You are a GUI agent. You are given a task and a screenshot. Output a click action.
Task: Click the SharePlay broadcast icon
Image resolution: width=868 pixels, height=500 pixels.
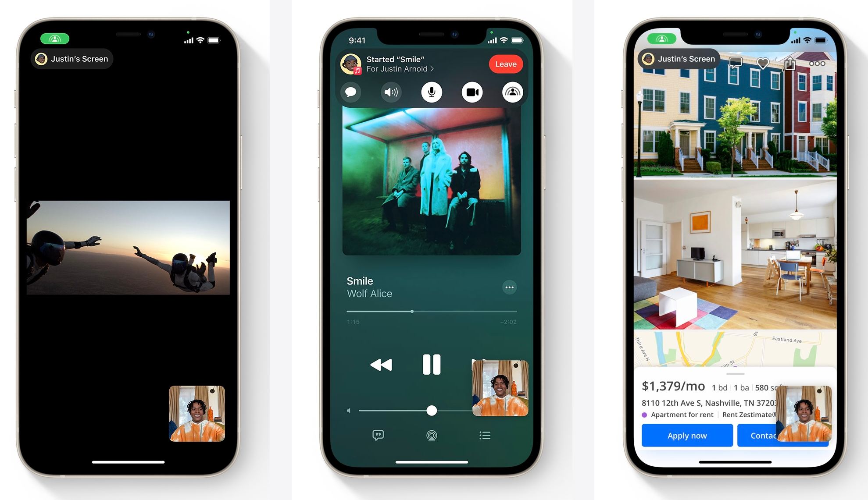tap(511, 93)
